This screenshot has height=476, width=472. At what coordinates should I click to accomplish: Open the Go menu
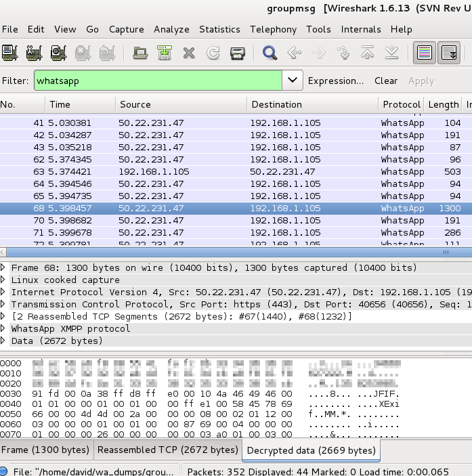click(92, 29)
